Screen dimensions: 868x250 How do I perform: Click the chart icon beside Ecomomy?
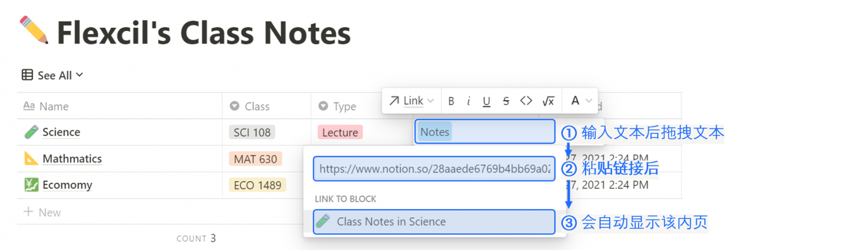31,185
